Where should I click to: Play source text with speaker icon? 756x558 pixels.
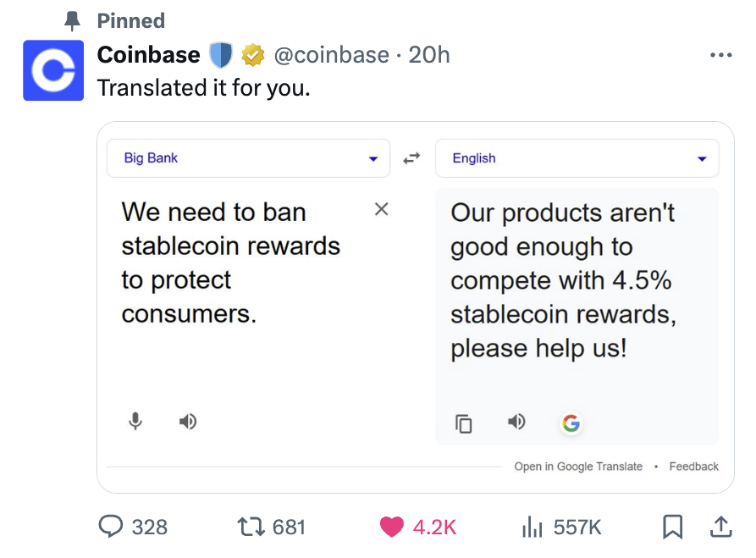(x=188, y=421)
